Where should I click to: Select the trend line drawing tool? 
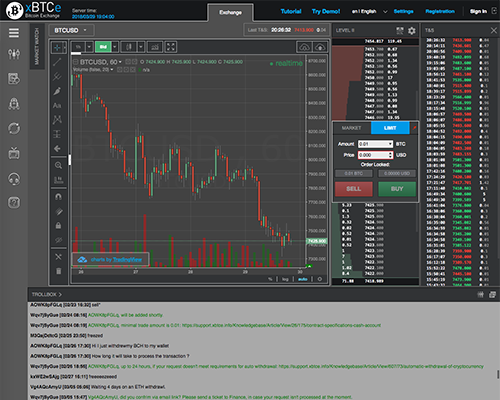pos(57,62)
